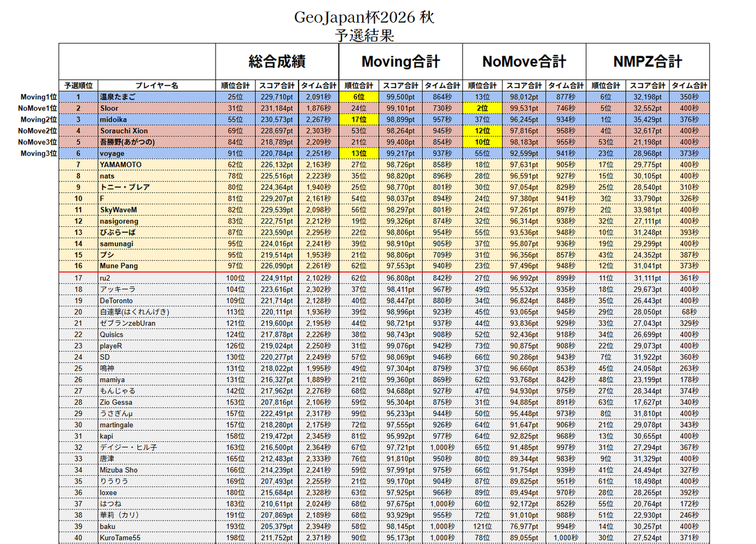Screen dimensions: 756x544
Task: Select the '総合成績' header cell
Action: 277,62
